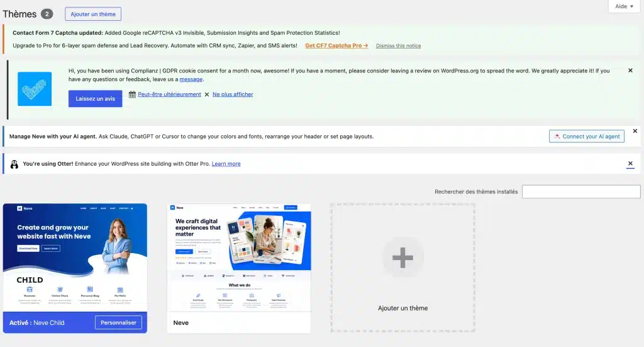Click the Neve theme name label

pos(180,322)
